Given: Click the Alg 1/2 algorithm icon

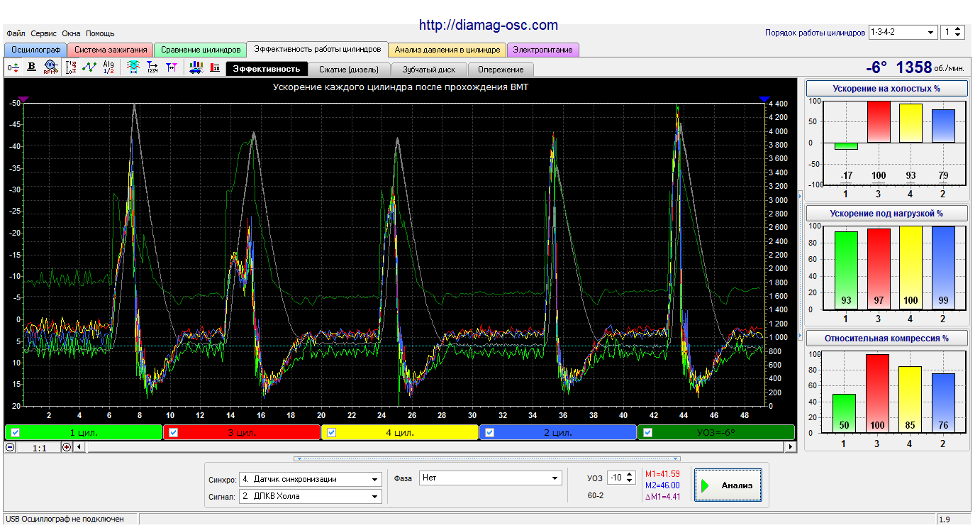Looking at the screenshot, I should (108, 67).
